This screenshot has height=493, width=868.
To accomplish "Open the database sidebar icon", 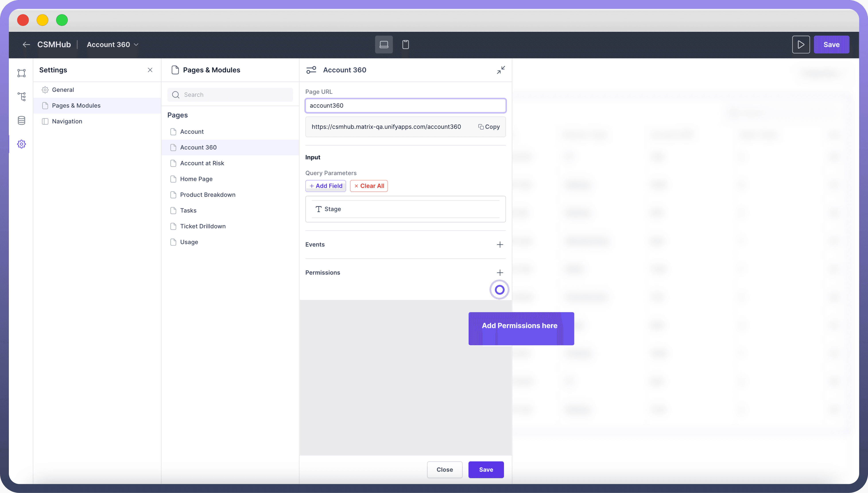I will click(21, 121).
